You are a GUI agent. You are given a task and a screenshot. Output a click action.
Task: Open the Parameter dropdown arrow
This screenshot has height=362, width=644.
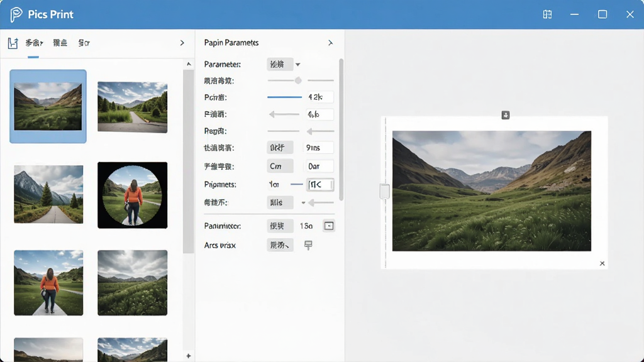[x=297, y=65]
